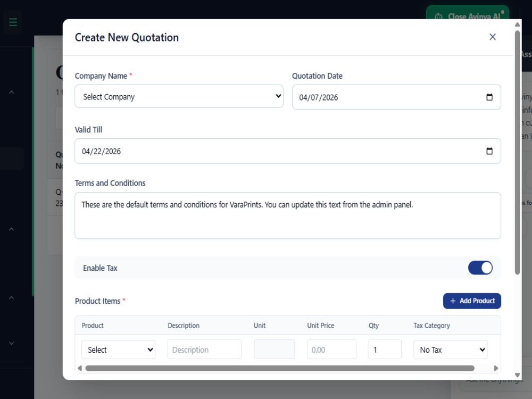Image resolution: width=532 pixels, height=399 pixels.
Task: Toggle the Enable Tax switch
Action: point(480,268)
